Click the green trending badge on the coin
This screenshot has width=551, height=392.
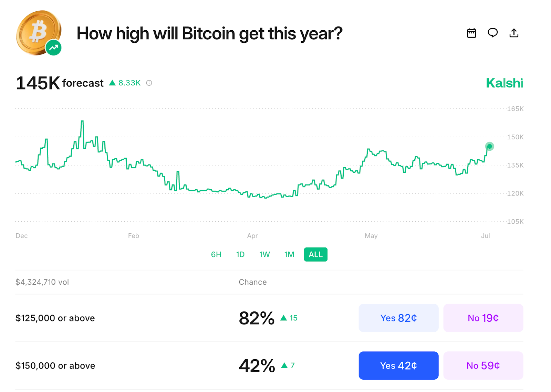(53, 47)
